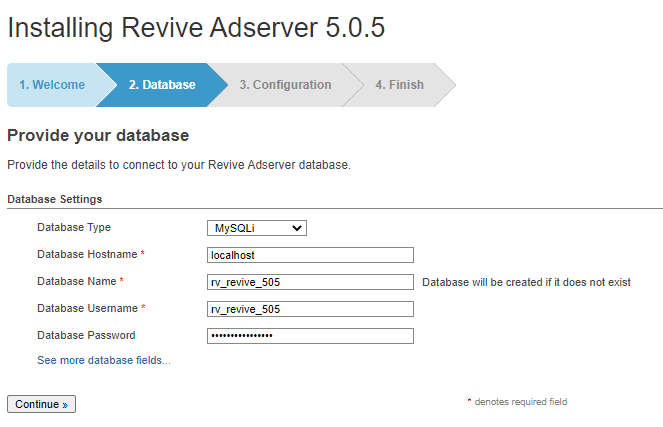Click into the Database Password field

tap(310, 336)
